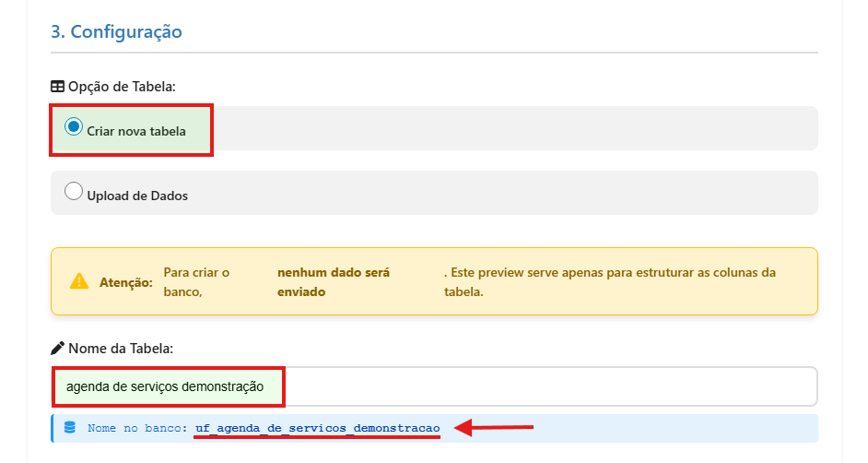
Task: Click the Upload de Dados label text
Action: 137,196
